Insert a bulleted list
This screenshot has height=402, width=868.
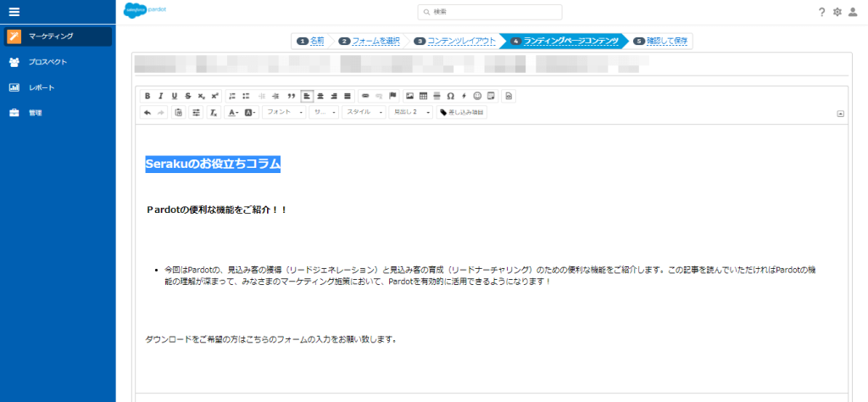coord(247,96)
